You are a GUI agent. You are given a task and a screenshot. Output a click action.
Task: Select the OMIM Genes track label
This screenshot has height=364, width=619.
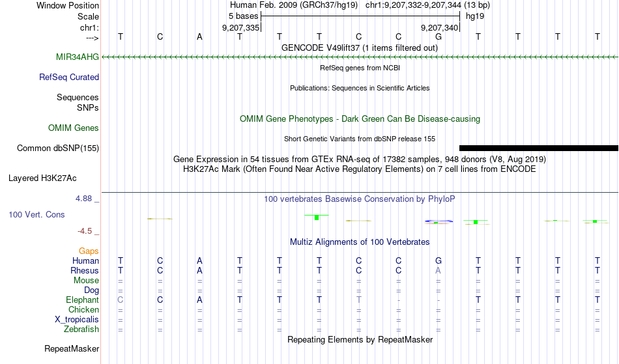click(x=74, y=128)
